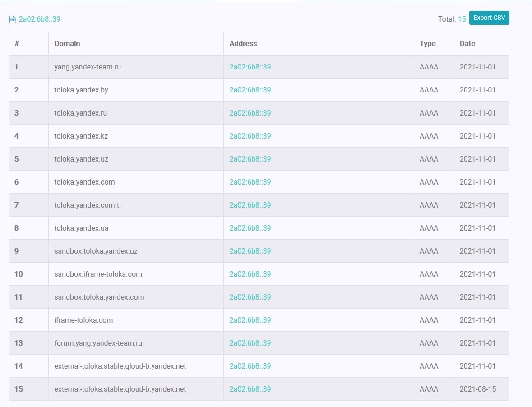
Task: Select domain sandbox.toloka.yandex.uz
Action: tap(96, 251)
